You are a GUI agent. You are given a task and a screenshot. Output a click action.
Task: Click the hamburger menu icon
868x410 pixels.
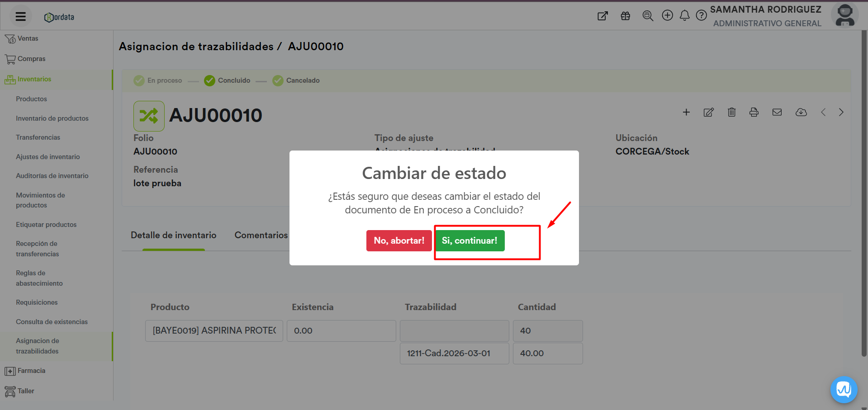(20, 17)
